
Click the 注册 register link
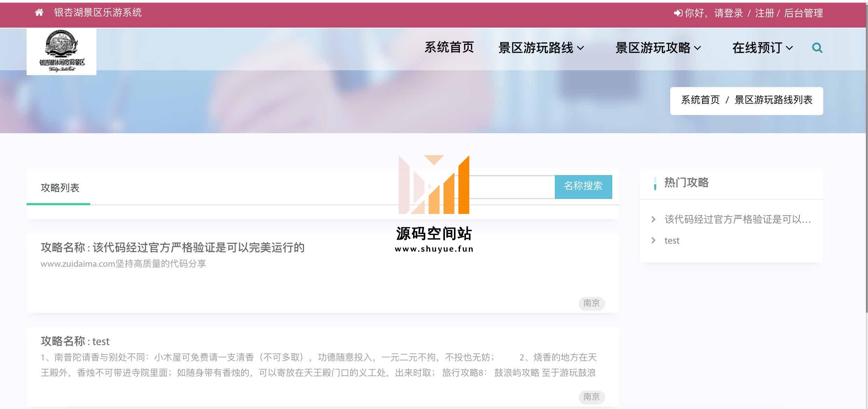(x=765, y=13)
